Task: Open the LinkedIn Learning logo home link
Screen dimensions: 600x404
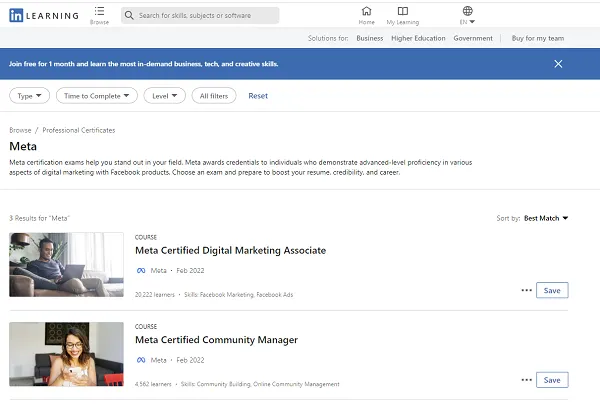Action: point(44,16)
